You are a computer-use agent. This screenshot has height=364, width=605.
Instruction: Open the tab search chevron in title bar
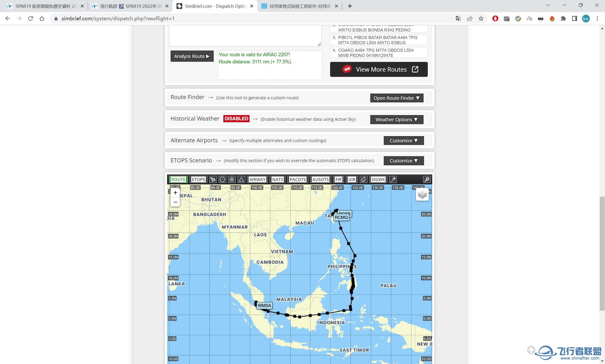pyautogui.click(x=548, y=5)
